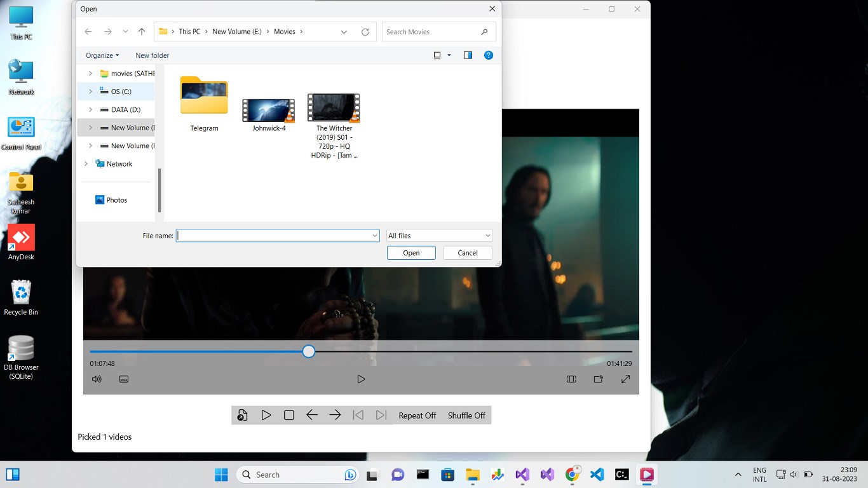This screenshot has height=488, width=868.
Task: Expand the chevron after New Volume (E:) breadcrumb
Action: coord(268,32)
